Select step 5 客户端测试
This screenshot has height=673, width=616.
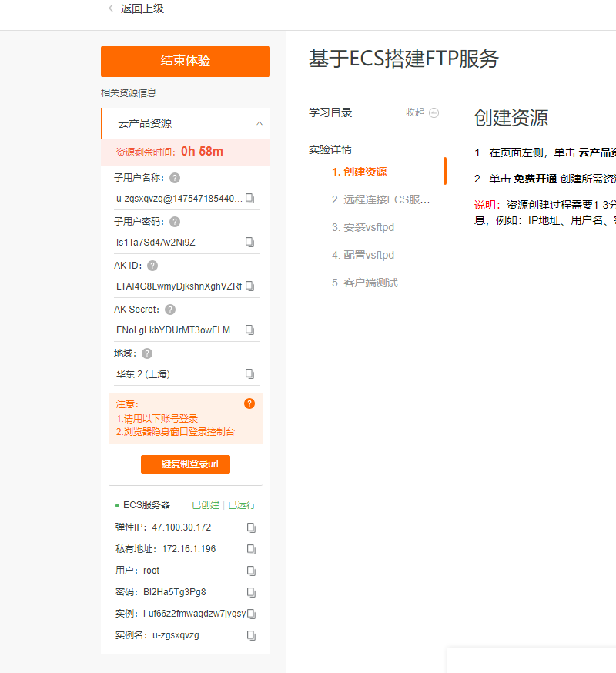[346, 283]
